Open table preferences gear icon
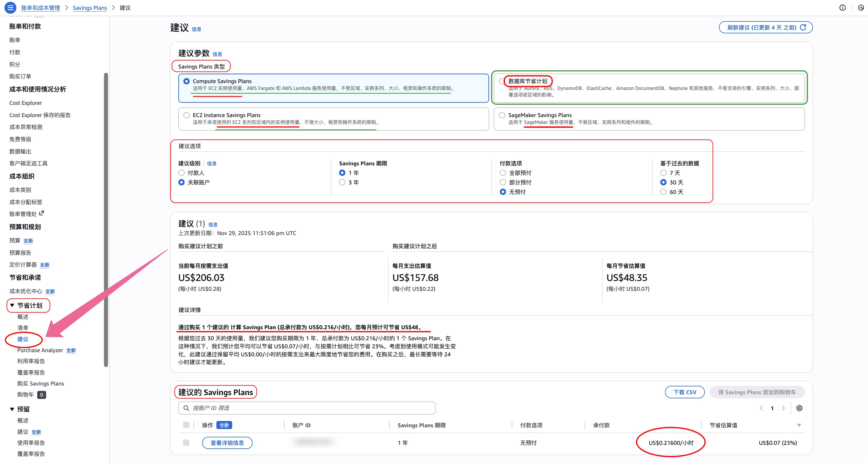This screenshot has width=868, height=463. tap(799, 408)
